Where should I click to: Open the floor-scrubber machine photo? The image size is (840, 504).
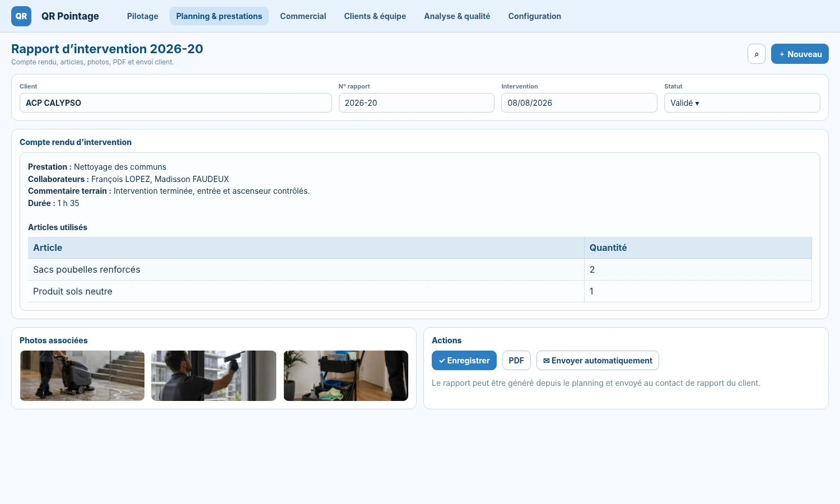(x=82, y=376)
